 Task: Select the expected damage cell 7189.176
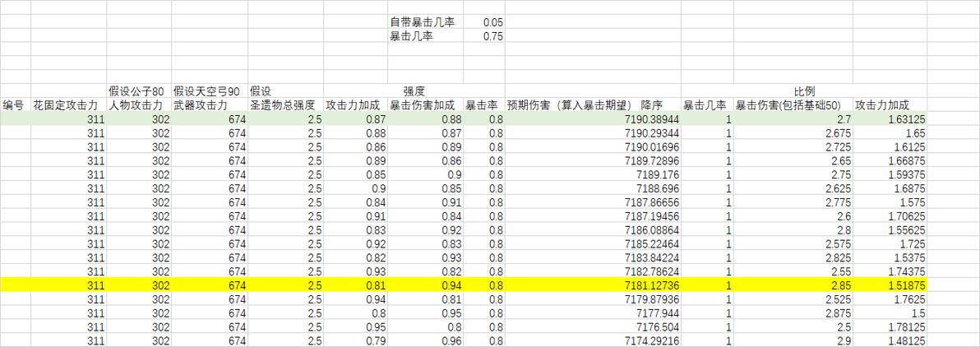click(x=593, y=174)
